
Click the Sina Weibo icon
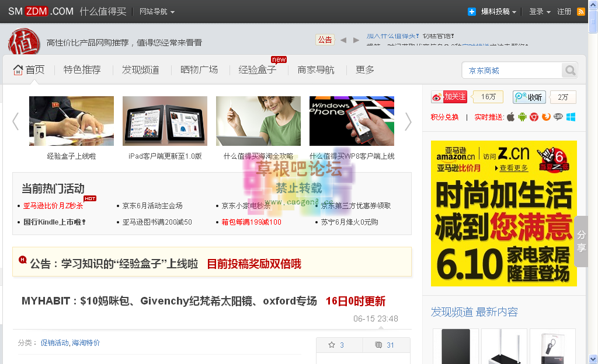click(x=437, y=97)
